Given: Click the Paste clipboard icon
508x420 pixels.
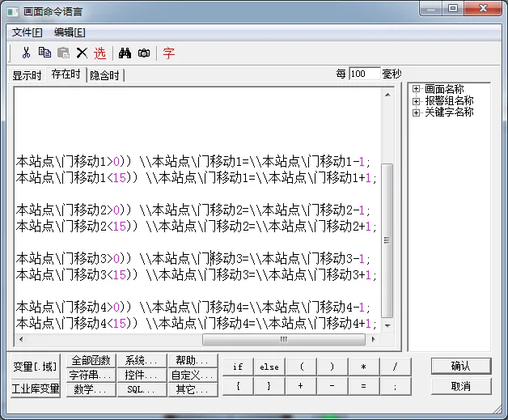Looking at the screenshot, I should pyautogui.click(x=63, y=53).
